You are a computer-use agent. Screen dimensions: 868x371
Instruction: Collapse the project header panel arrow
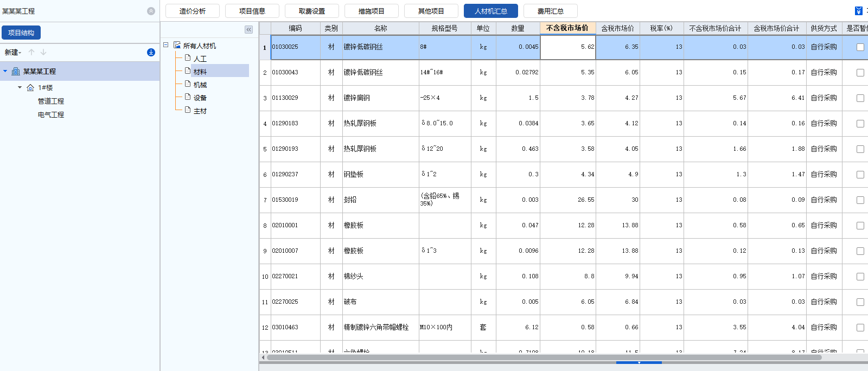[x=151, y=11]
